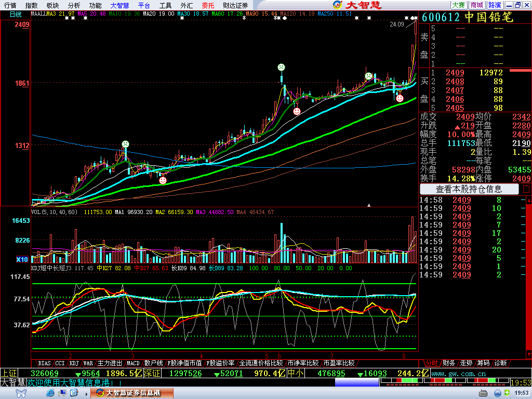The width and height of the screenshot is (532, 399).
Task: Switch to the 分时 panel tab
Action: [431, 363]
